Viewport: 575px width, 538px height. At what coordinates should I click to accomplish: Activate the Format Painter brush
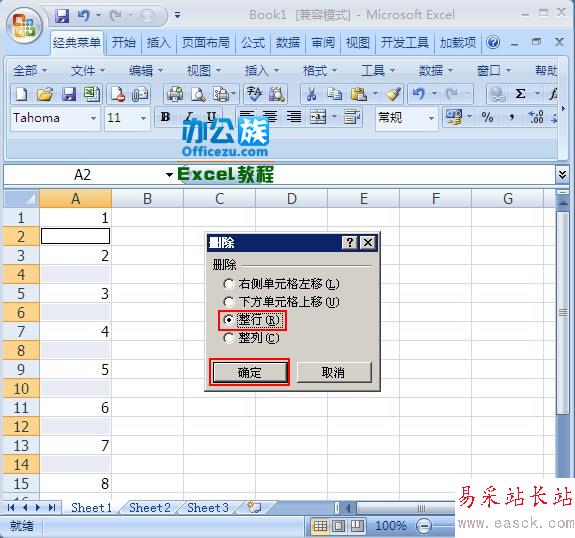tap(393, 94)
